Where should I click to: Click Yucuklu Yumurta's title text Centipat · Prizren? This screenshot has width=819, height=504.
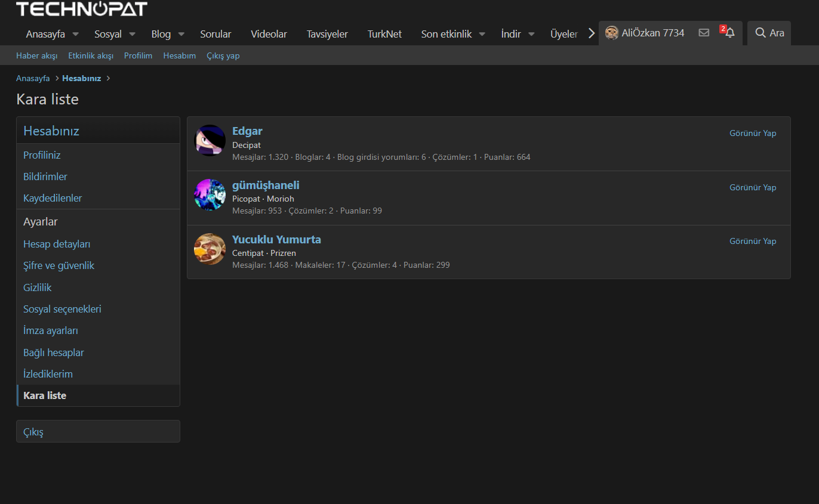point(264,253)
